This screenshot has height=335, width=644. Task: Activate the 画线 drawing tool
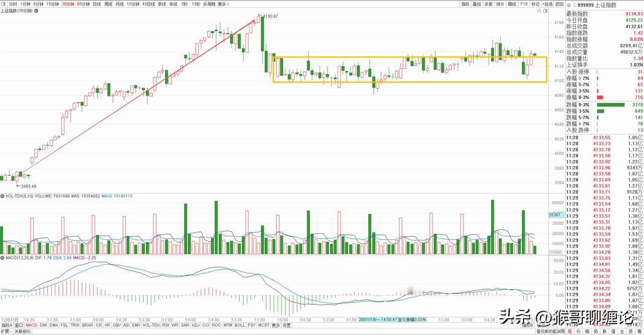pos(512,4)
